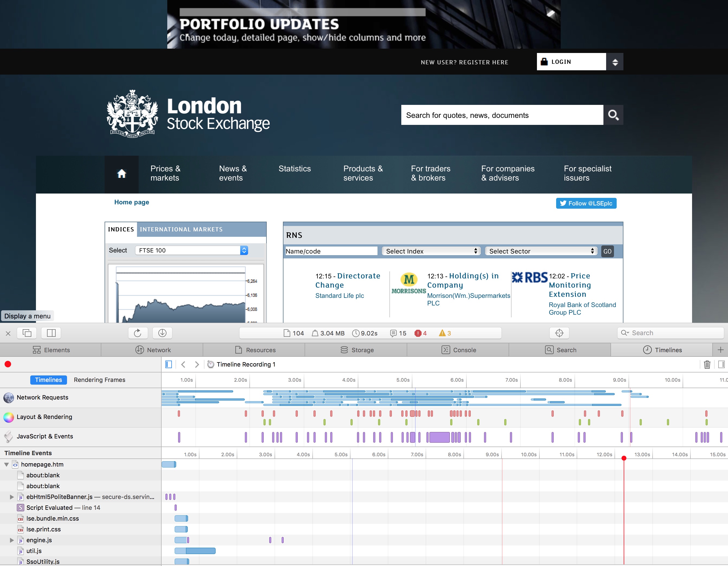
Task: Click the RNS GO button
Action: pos(608,251)
